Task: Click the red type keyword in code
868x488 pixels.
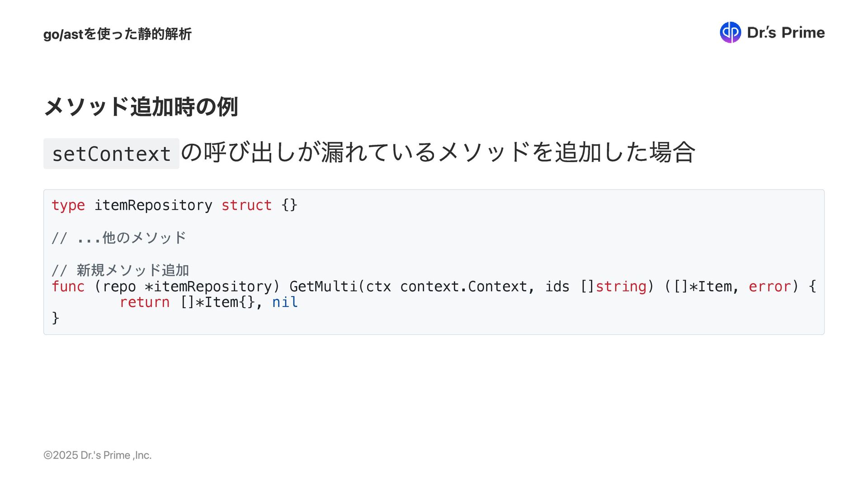Action: coord(68,205)
